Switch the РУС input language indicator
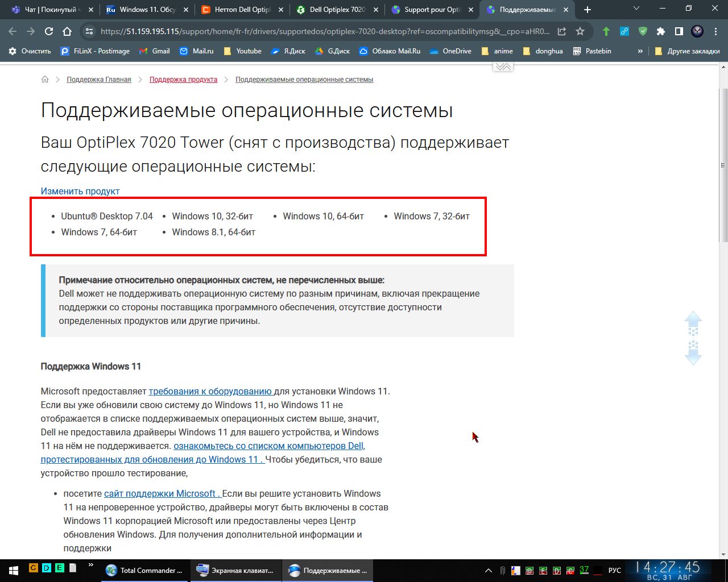The image size is (728, 582). (x=615, y=570)
